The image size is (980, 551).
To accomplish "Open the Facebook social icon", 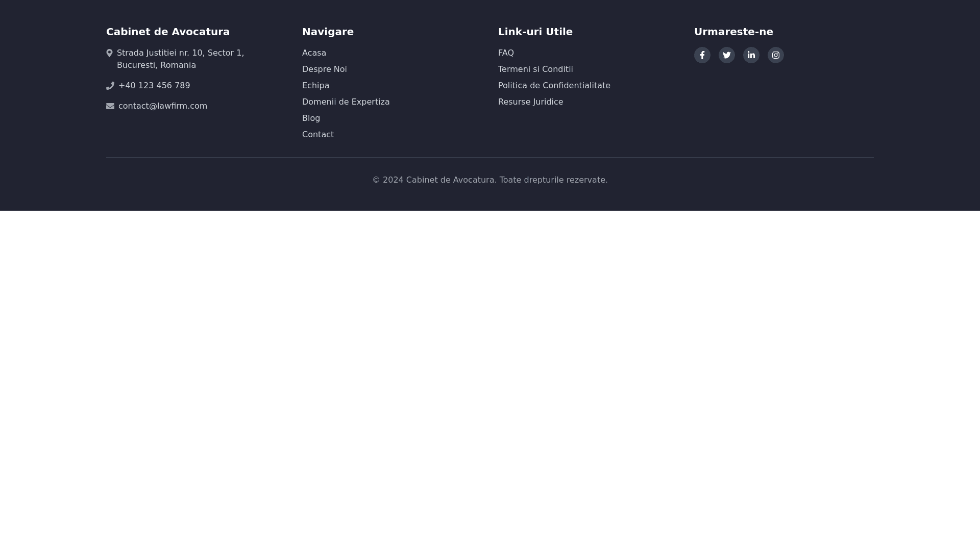I will pyautogui.click(x=702, y=55).
